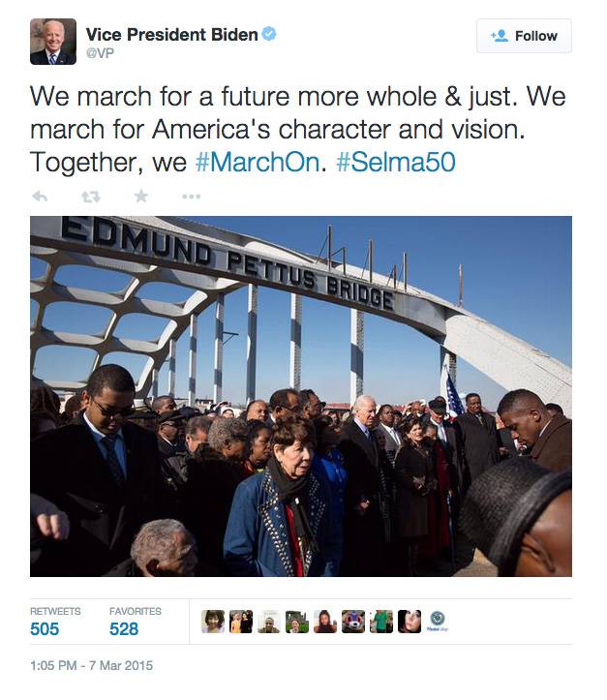The image size is (607, 700).
Task: Open the Edmund Pettus Bridge photo
Action: coord(301,396)
